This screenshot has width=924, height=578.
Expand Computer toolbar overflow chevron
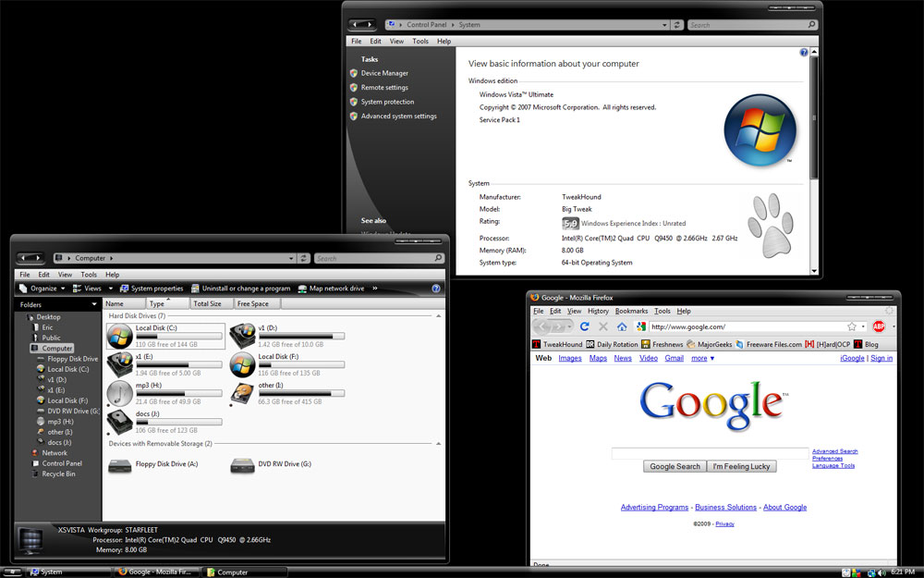click(375, 289)
